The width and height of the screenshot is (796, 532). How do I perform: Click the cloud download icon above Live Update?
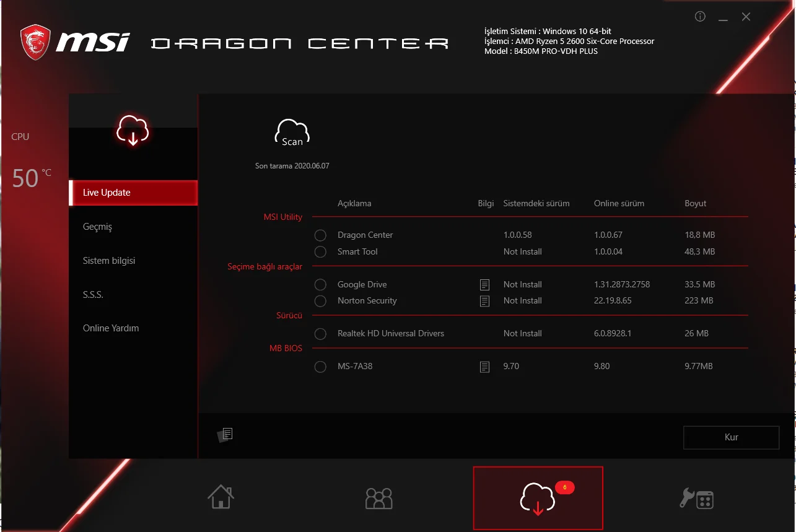(133, 130)
